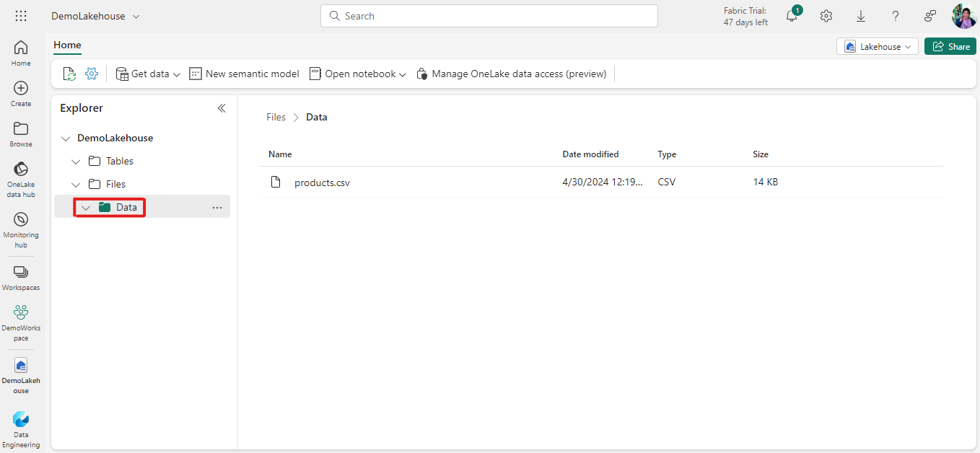Collapse the Data folder chevron
Viewport: 980px width, 453px height.
[x=87, y=208]
